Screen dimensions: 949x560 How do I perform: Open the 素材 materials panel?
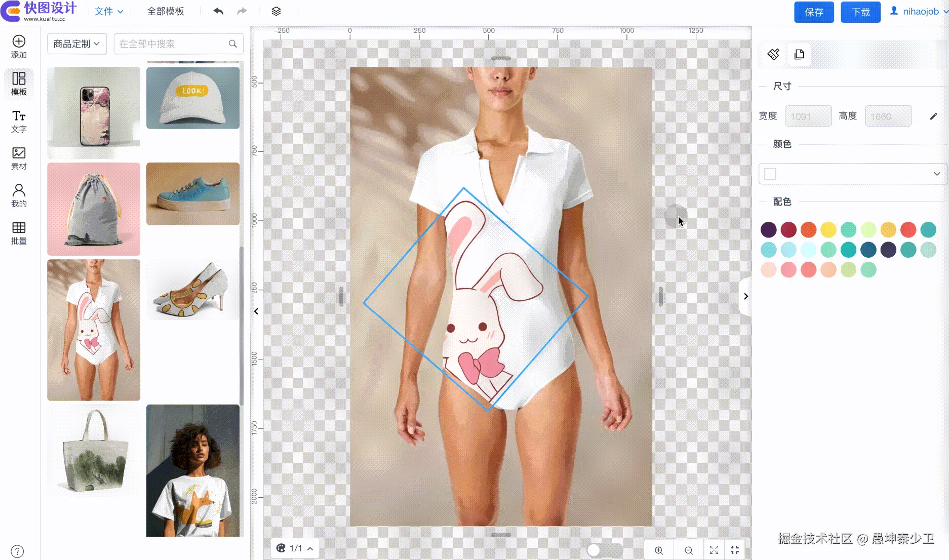[x=19, y=158]
